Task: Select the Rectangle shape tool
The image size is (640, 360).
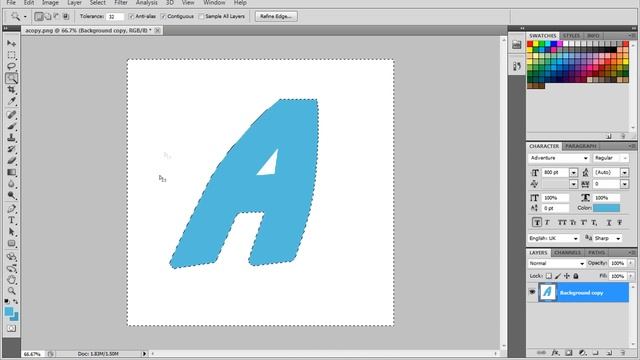Action: (11, 243)
